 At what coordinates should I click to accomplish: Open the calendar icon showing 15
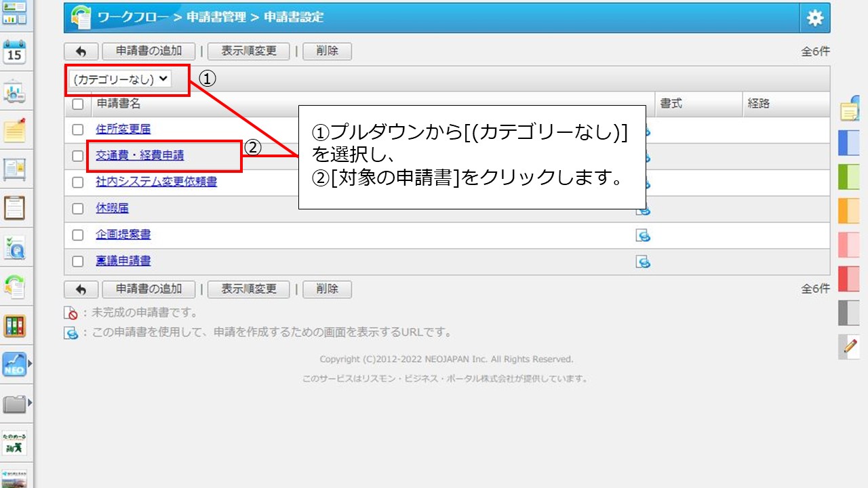point(15,51)
